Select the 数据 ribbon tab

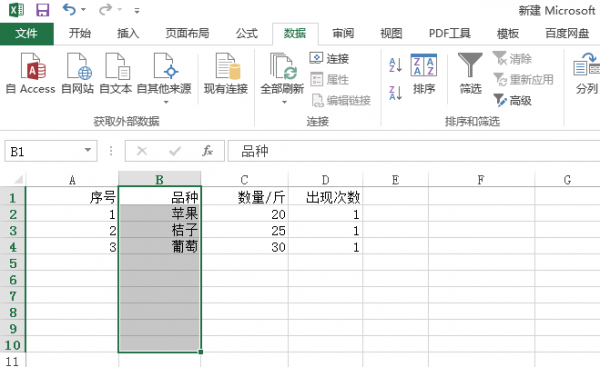[x=295, y=33]
